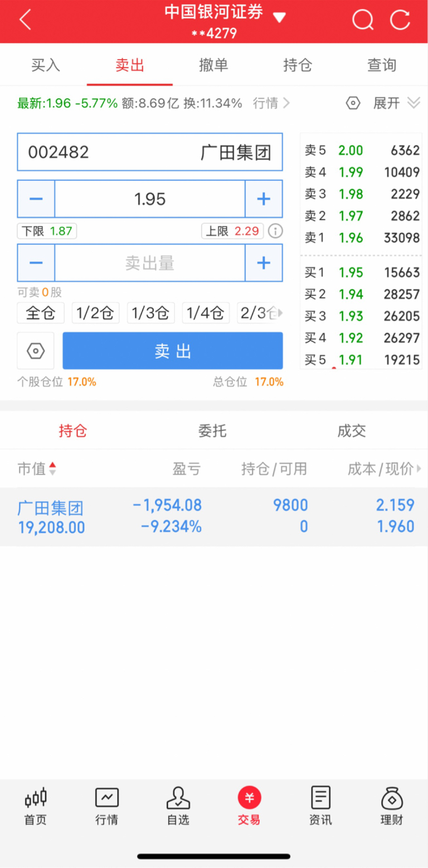428x868 pixels.
Task: Switch to the 买入 tab
Action: coord(46,65)
